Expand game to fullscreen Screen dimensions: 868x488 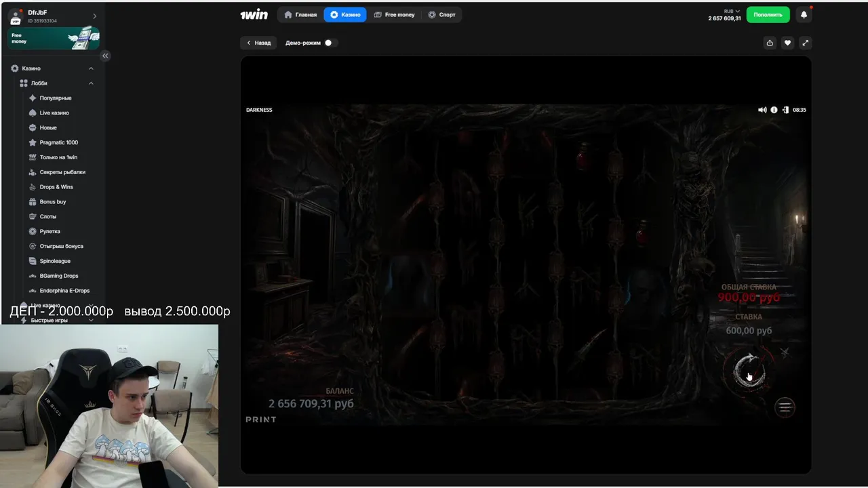[805, 43]
